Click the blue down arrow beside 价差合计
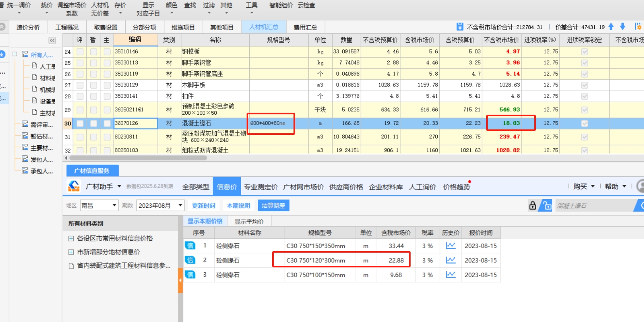 tap(623, 26)
